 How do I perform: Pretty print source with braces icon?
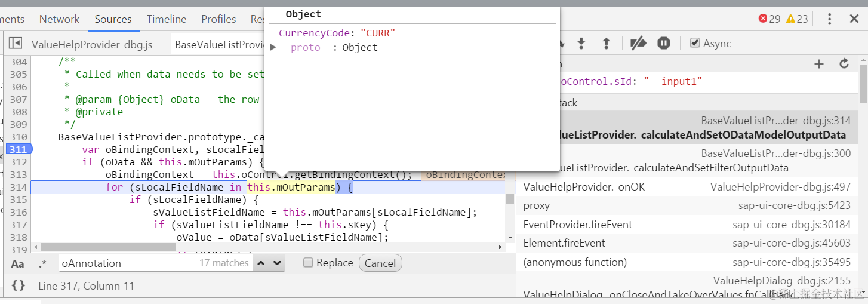(19, 286)
